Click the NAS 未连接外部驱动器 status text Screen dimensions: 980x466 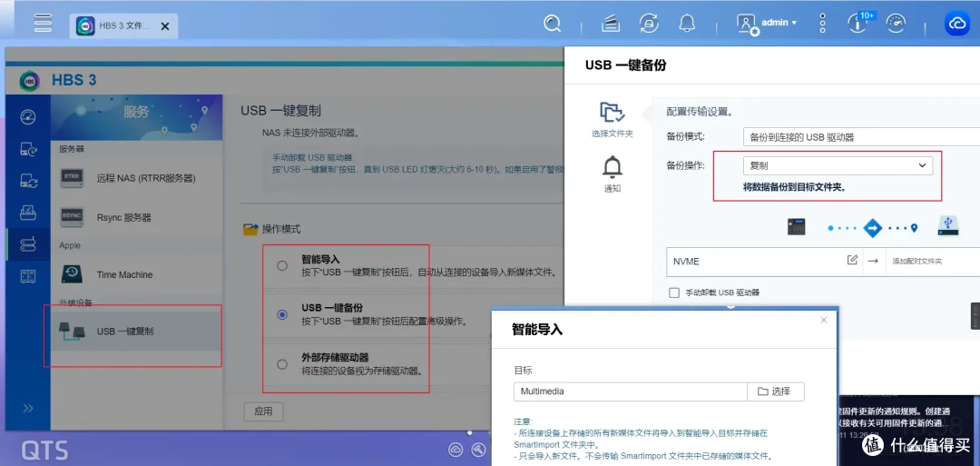click(x=310, y=134)
